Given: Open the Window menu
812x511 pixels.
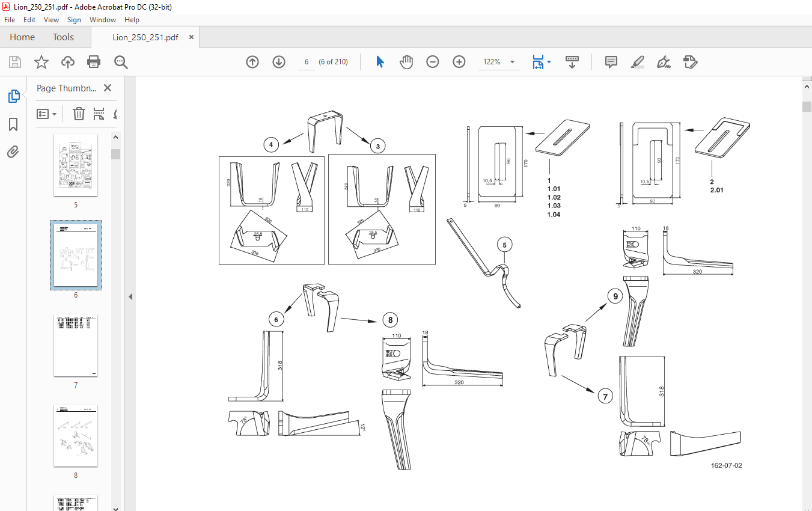Looking at the screenshot, I should pyautogui.click(x=103, y=20).
